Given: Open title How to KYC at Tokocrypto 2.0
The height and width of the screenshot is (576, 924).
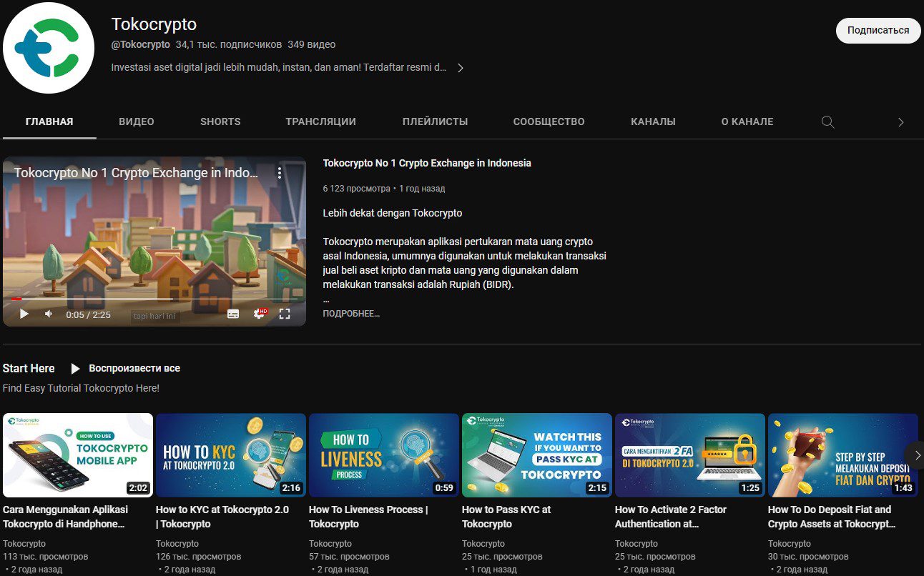Looking at the screenshot, I should (x=222, y=517).
